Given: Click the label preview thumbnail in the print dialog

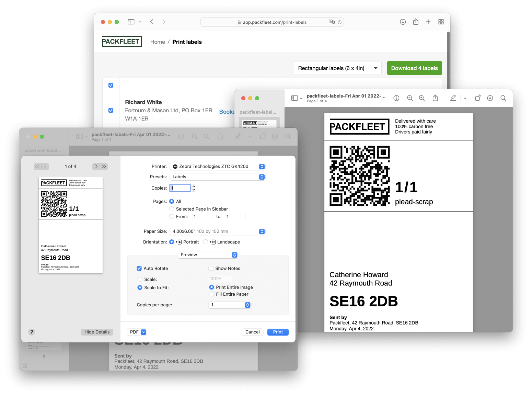Looking at the screenshot, I should [71, 225].
